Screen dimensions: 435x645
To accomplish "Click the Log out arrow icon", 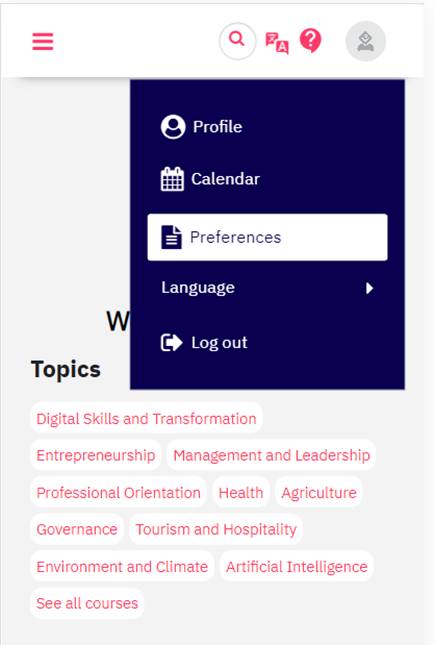I will 171,342.
